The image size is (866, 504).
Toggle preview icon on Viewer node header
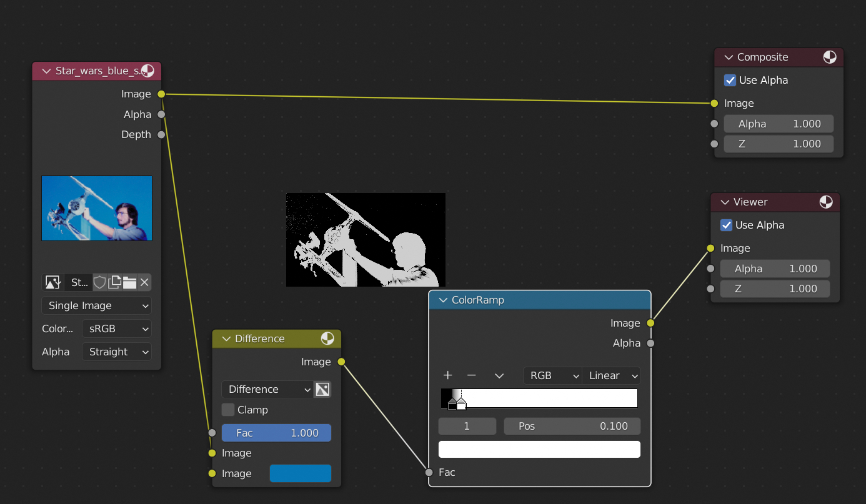[826, 202]
